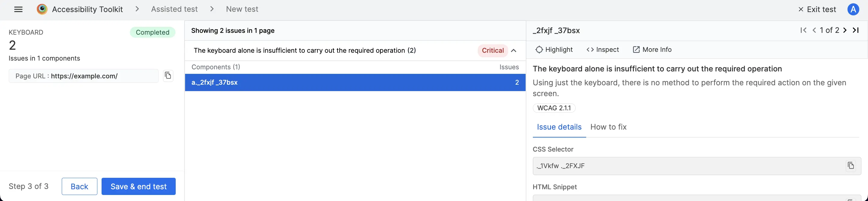Exit the current test
The image size is (868, 201).
817,9
